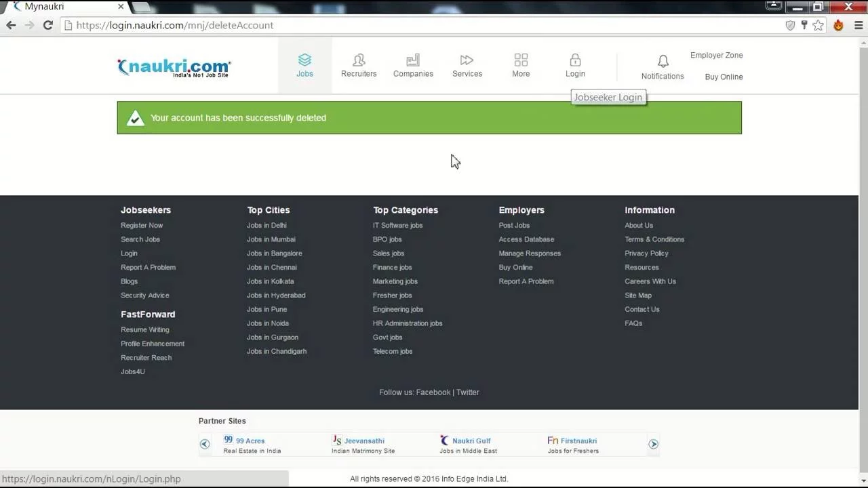Open the 99 Acres partner site
Image resolution: width=868 pixels, height=488 pixels.
tap(250, 441)
